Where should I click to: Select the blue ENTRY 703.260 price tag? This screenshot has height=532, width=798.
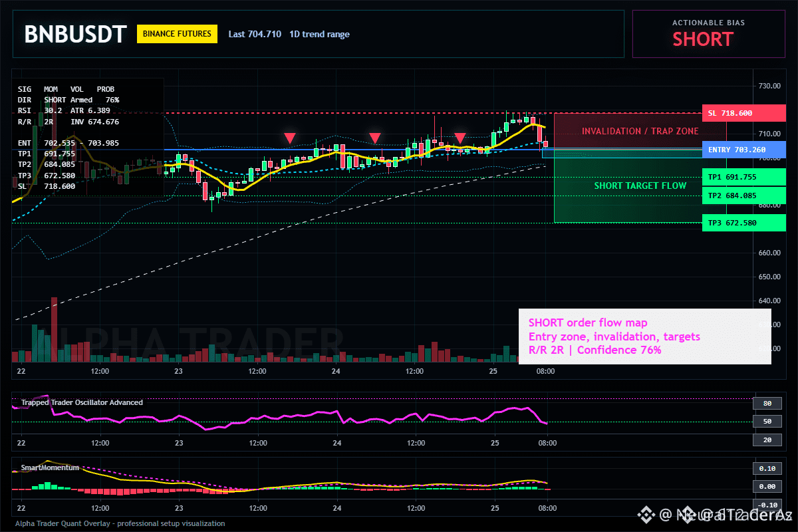(x=743, y=150)
